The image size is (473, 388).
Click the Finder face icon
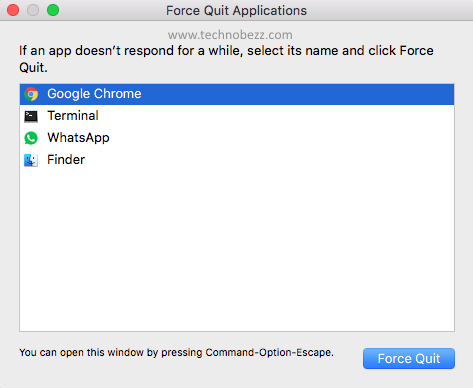[31, 160]
